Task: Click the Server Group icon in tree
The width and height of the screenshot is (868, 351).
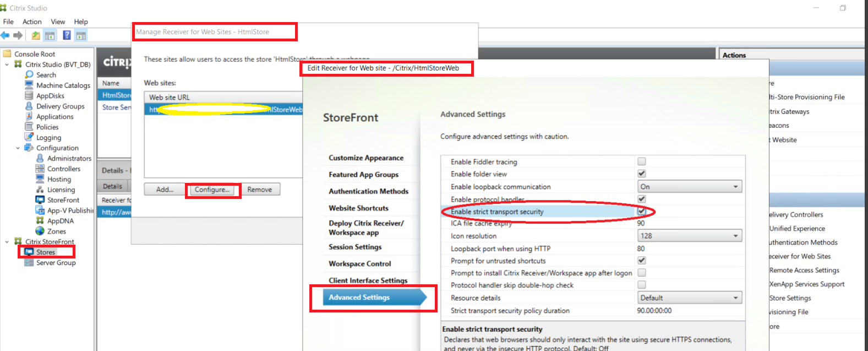Action: tap(29, 262)
